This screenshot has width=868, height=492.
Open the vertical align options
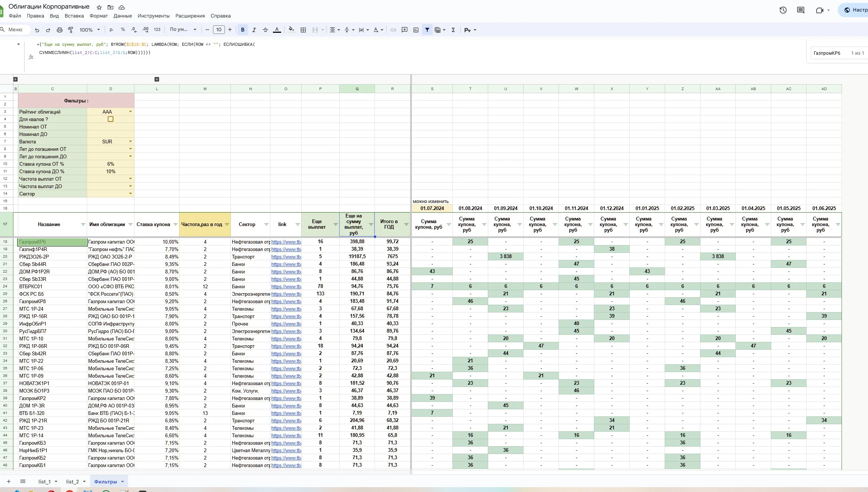pyautogui.click(x=349, y=30)
